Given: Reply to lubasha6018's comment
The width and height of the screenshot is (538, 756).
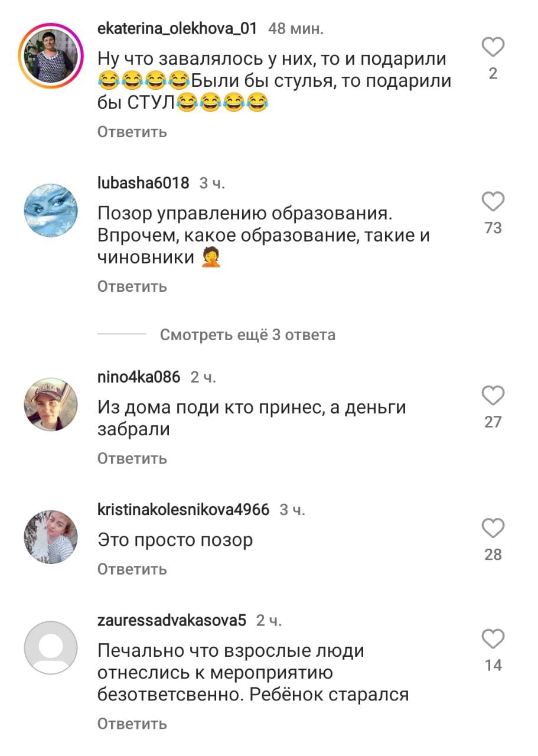Looking at the screenshot, I should click(x=132, y=286).
